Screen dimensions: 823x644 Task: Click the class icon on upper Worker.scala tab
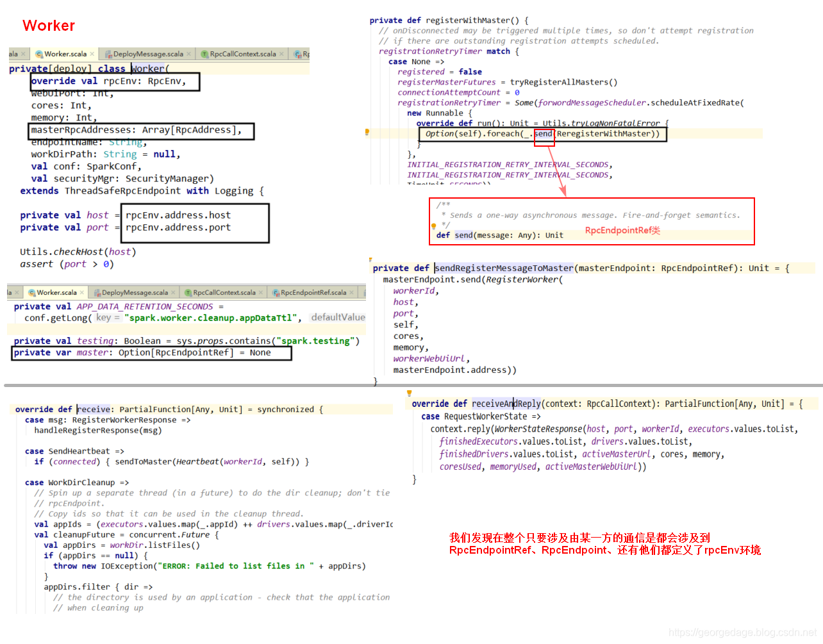tap(39, 54)
